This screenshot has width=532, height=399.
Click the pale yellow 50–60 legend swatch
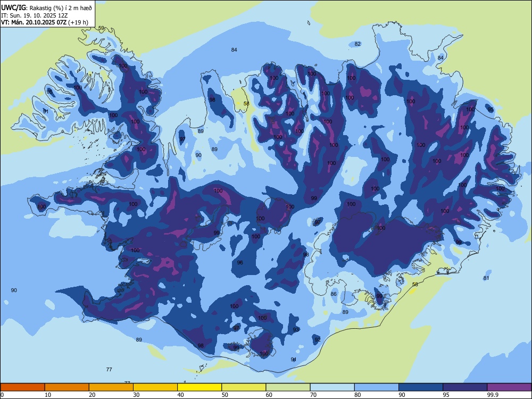pyautogui.click(x=244, y=387)
